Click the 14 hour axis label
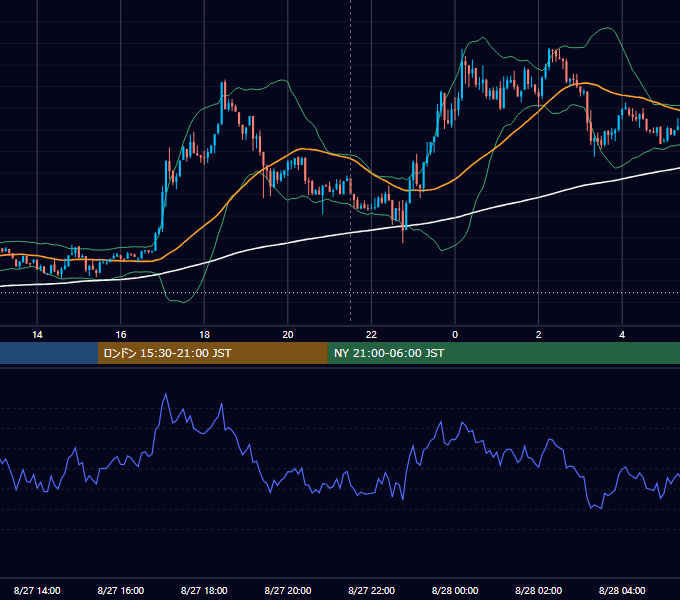Image resolution: width=680 pixels, height=600 pixels. (x=37, y=334)
